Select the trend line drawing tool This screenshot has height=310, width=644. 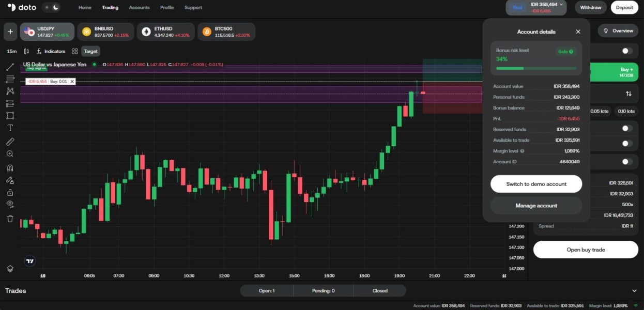pos(10,67)
